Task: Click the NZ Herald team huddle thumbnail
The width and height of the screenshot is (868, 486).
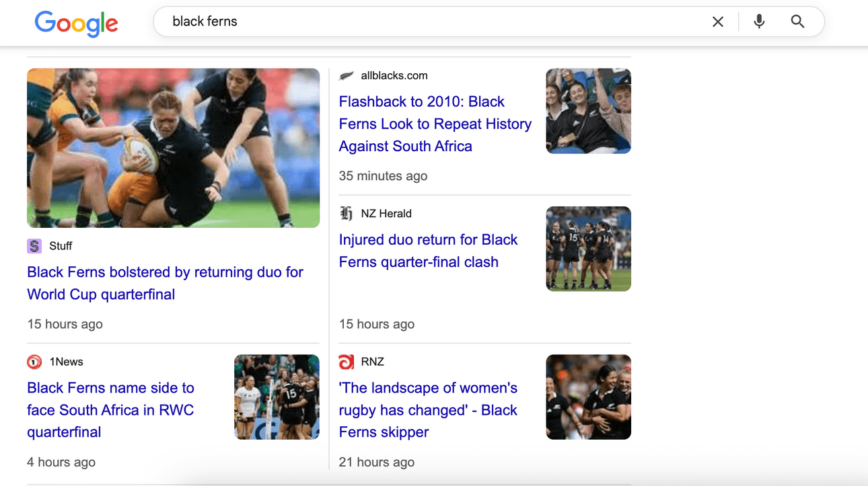Action: [x=588, y=249]
